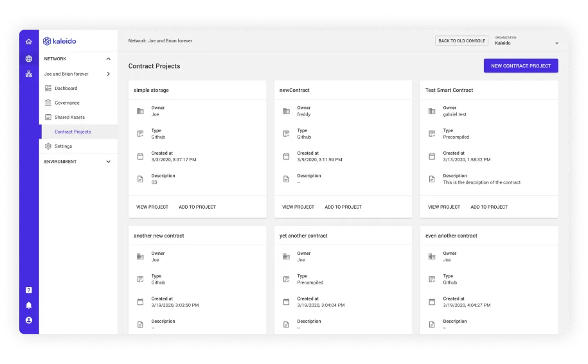Click calendar icon in Test Smart Contract card
Screen dimensions: 588x364
tap(432, 157)
